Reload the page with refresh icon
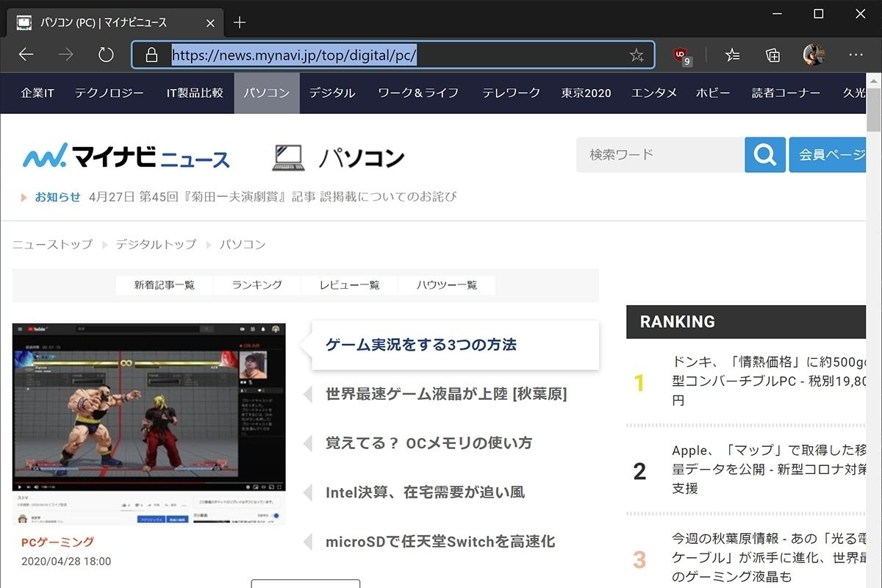 click(106, 55)
